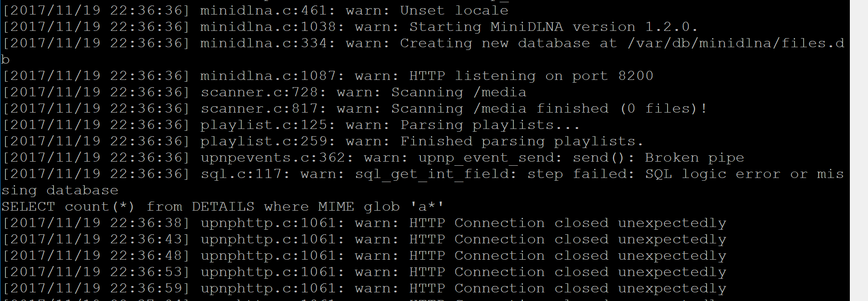Click "HTTP listening on port 8200" message

(x=531, y=76)
